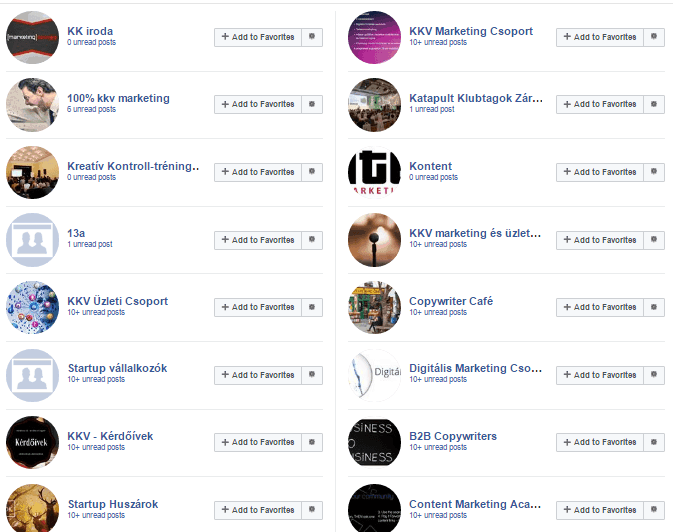The image size is (673, 532).
Task: Add Kreatív Kontroll-tréning to Favorites
Action: [258, 172]
